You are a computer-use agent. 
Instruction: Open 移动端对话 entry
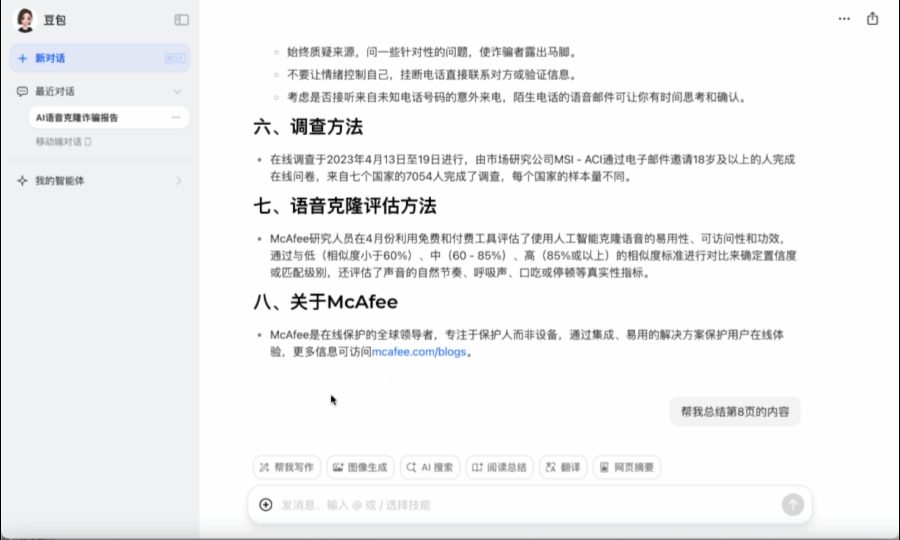[64, 142]
